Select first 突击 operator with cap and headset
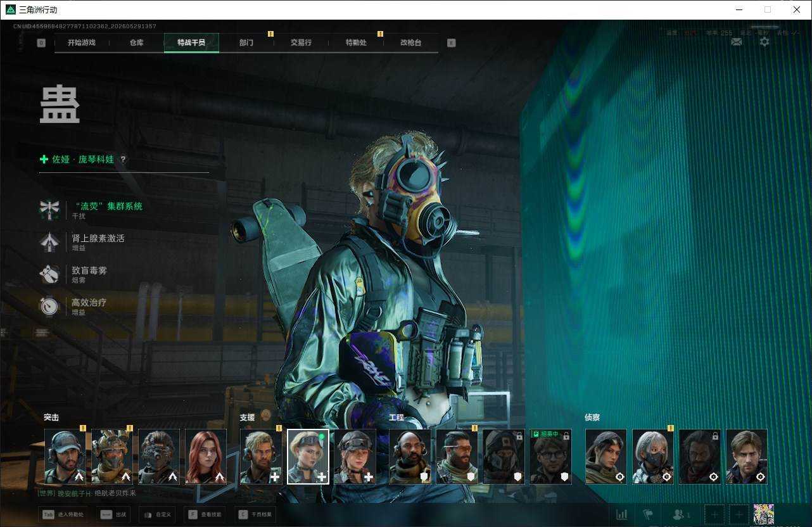 tap(65, 457)
